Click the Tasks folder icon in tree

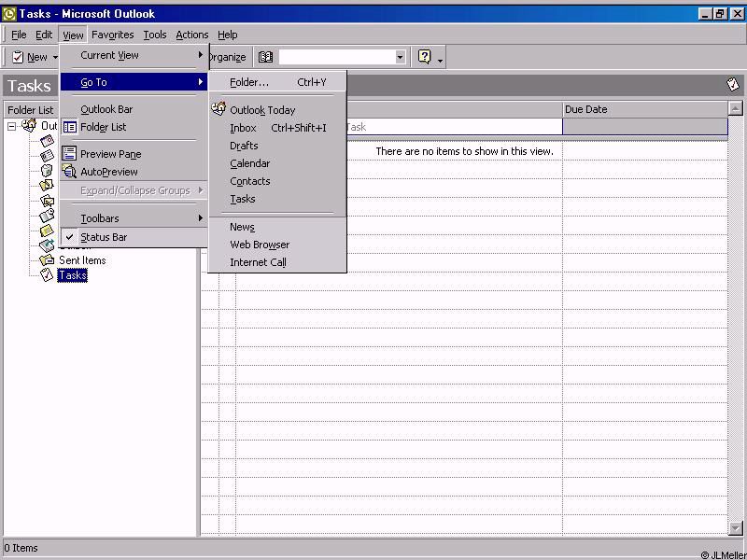pyautogui.click(x=47, y=275)
